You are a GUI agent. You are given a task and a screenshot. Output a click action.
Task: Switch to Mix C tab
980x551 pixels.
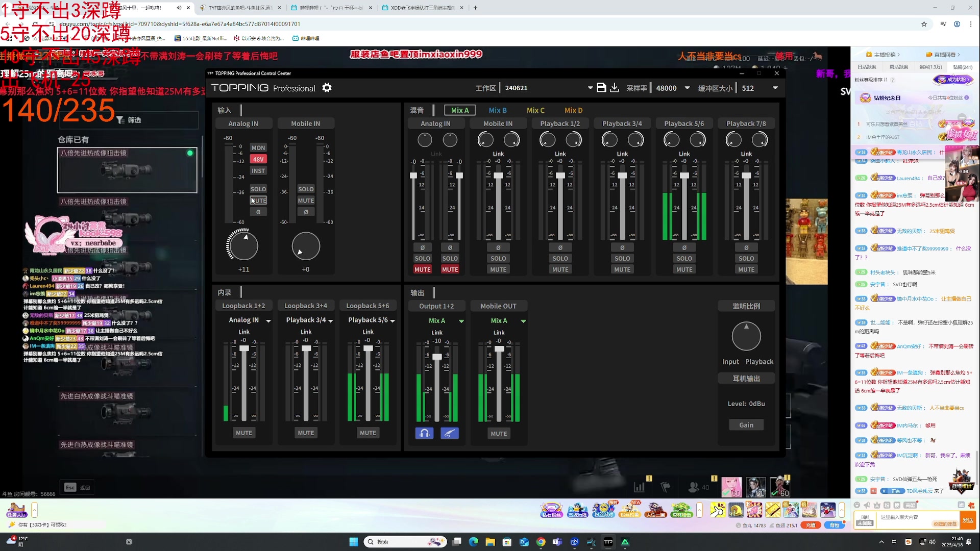tap(535, 110)
